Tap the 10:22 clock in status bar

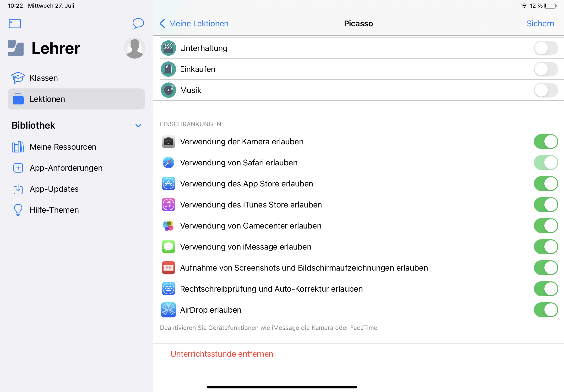[15, 6]
